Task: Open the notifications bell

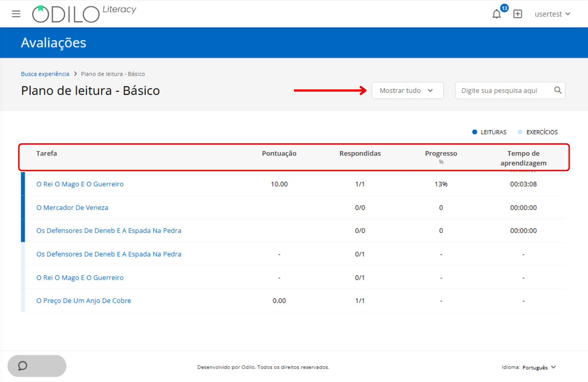Action: (x=496, y=14)
